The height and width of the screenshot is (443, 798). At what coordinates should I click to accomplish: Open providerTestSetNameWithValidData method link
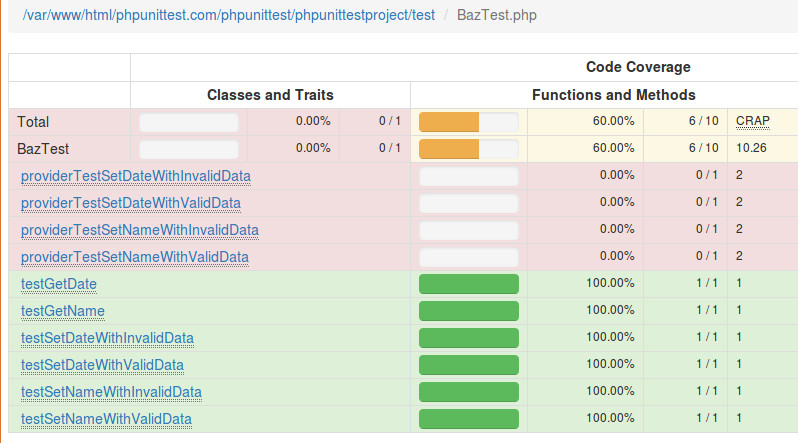click(134, 257)
